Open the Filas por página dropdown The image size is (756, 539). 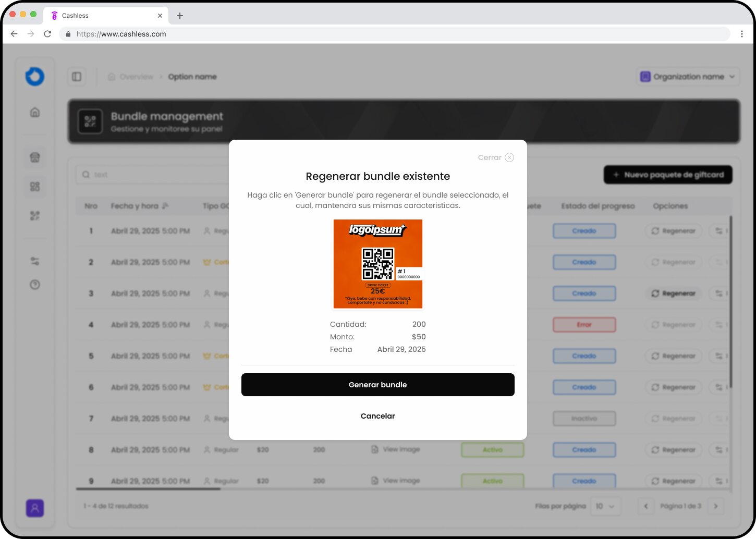click(605, 506)
